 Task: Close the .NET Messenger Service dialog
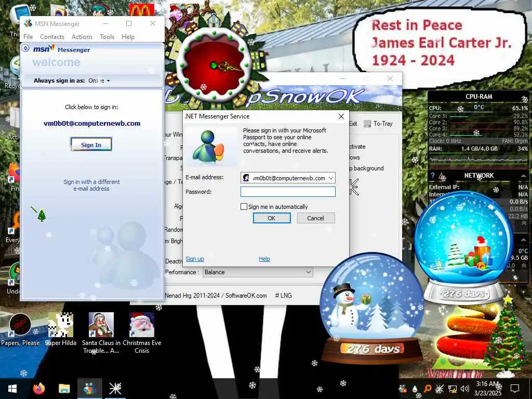[341, 116]
